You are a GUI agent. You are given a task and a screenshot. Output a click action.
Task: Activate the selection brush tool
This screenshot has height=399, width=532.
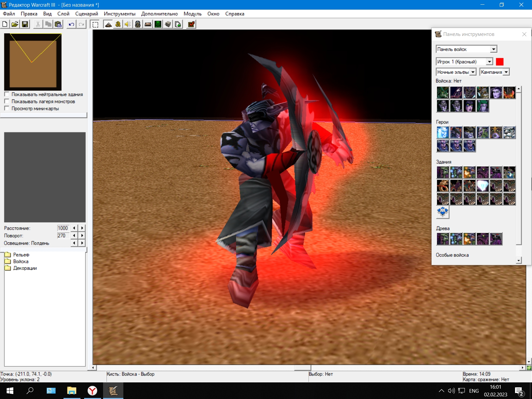pos(95,24)
